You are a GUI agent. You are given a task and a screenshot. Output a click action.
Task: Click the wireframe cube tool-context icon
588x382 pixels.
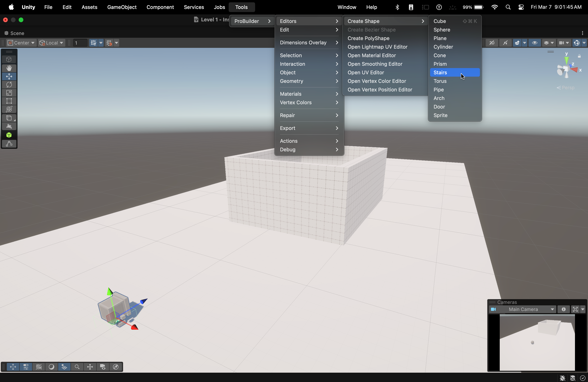9,59
